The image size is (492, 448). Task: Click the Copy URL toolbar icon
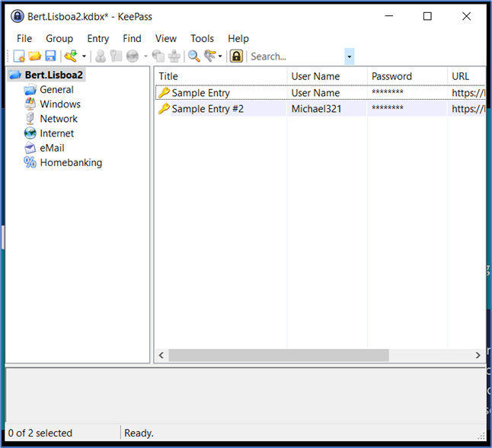(158, 56)
